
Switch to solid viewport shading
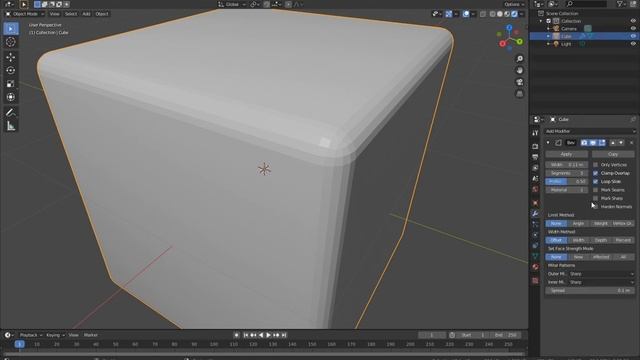(500, 14)
